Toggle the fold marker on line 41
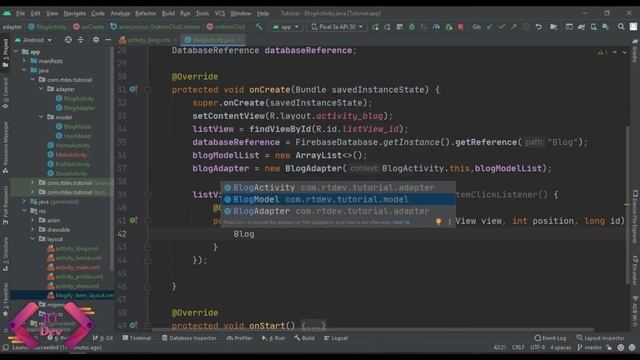This screenshot has height=360, width=640. [148, 221]
